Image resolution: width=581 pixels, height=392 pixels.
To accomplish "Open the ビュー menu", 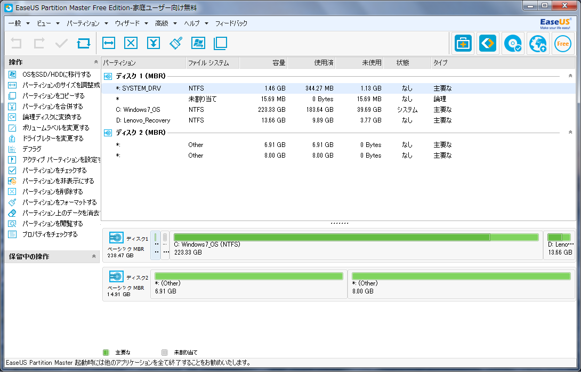I will pos(48,23).
